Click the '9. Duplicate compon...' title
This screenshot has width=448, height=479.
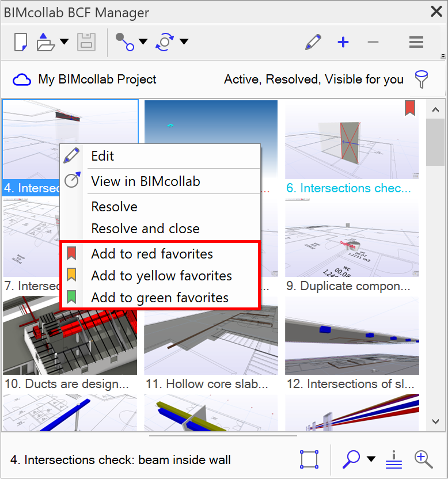[x=348, y=286]
